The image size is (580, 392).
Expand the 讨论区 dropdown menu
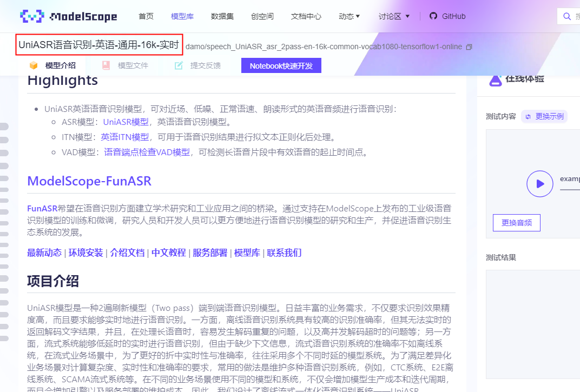pyautogui.click(x=394, y=16)
